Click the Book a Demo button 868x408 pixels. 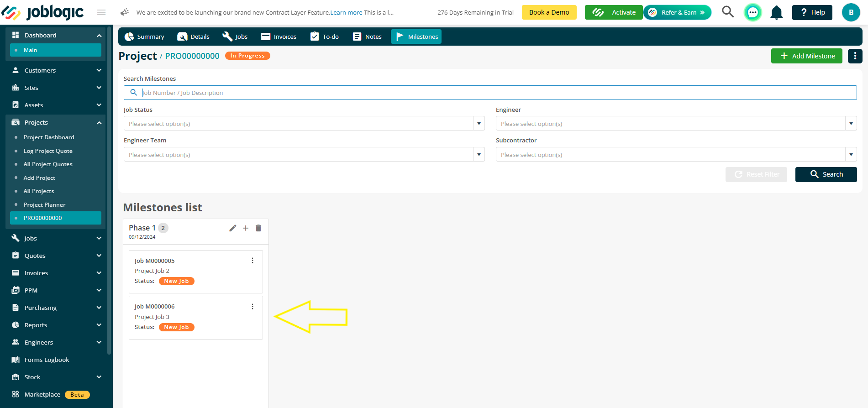click(549, 12)
